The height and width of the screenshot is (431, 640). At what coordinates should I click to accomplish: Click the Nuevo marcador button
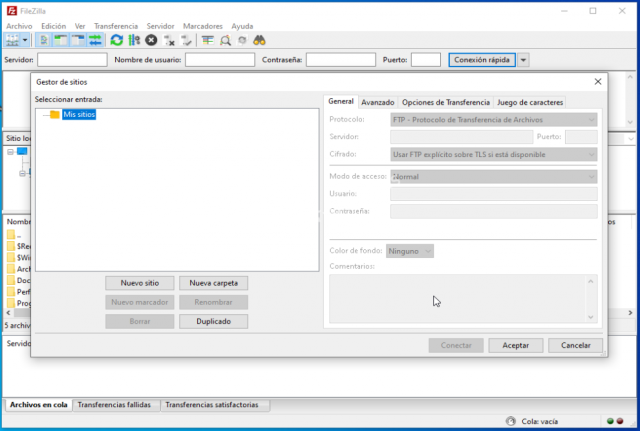140,302
